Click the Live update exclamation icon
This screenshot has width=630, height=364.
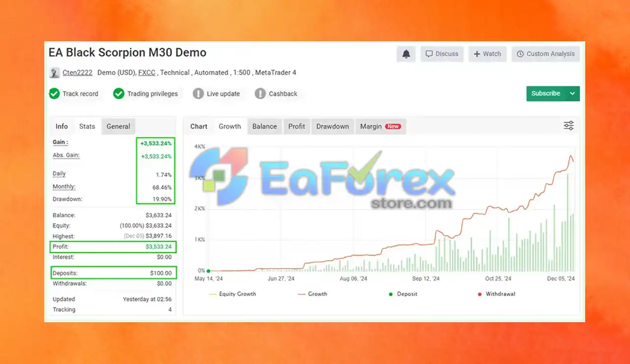[198, 93]
